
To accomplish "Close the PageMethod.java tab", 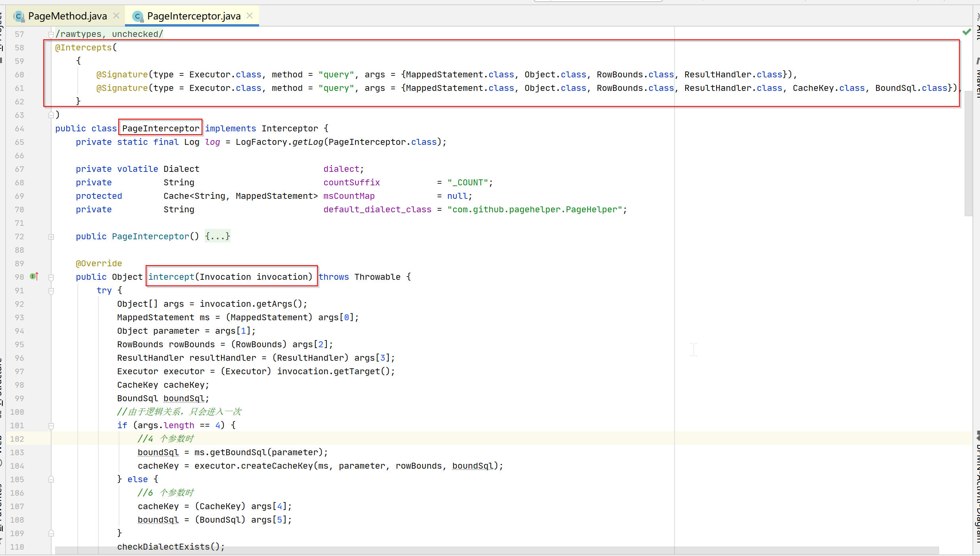I will [116, 15].
